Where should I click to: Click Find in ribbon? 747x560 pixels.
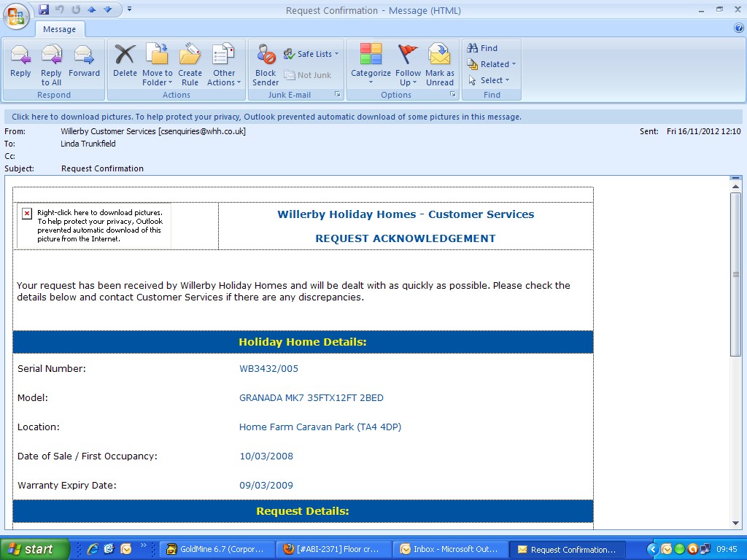tap(482, 48)
